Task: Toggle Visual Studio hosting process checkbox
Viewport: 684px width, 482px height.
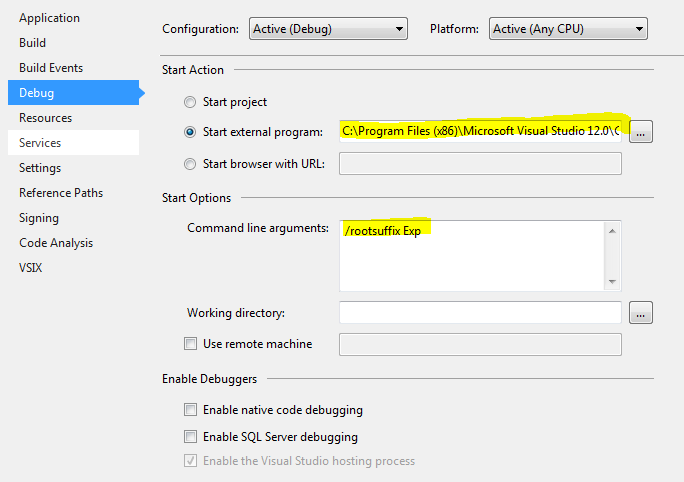Action: (190, 461)
